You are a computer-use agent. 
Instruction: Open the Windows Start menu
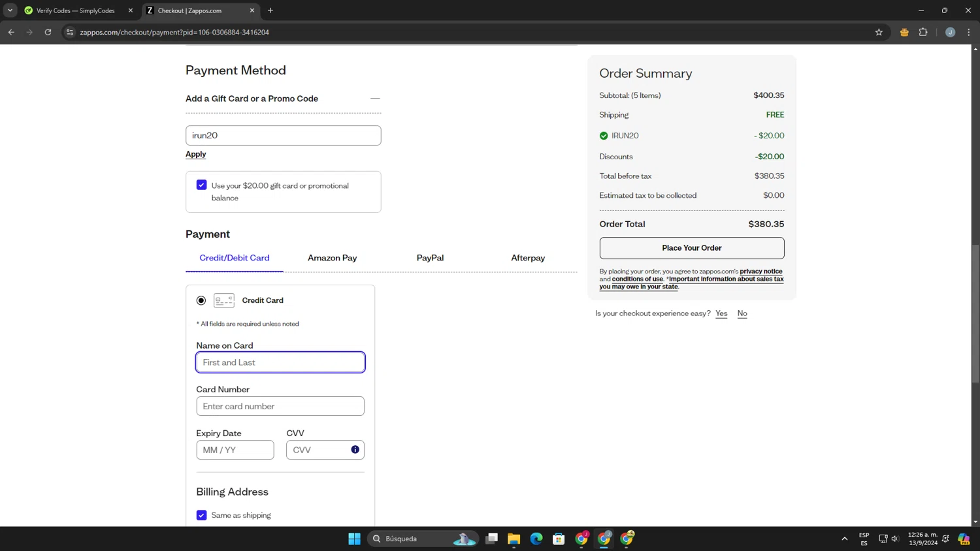354,539
